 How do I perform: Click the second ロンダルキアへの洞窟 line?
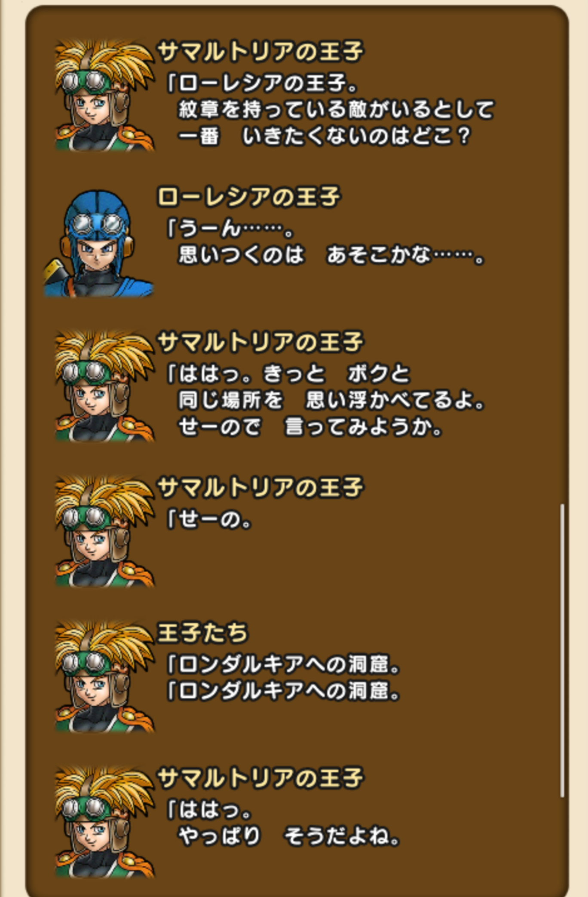(283, 691)
